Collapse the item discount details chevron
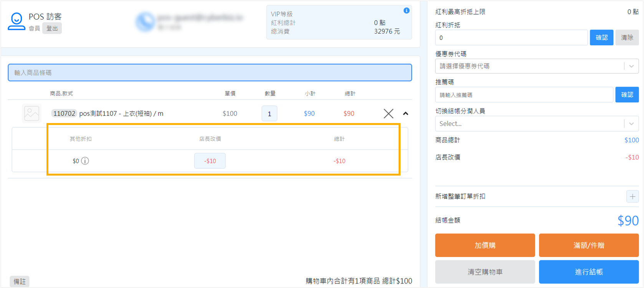 pyautogui.click(x=406, y=114)
